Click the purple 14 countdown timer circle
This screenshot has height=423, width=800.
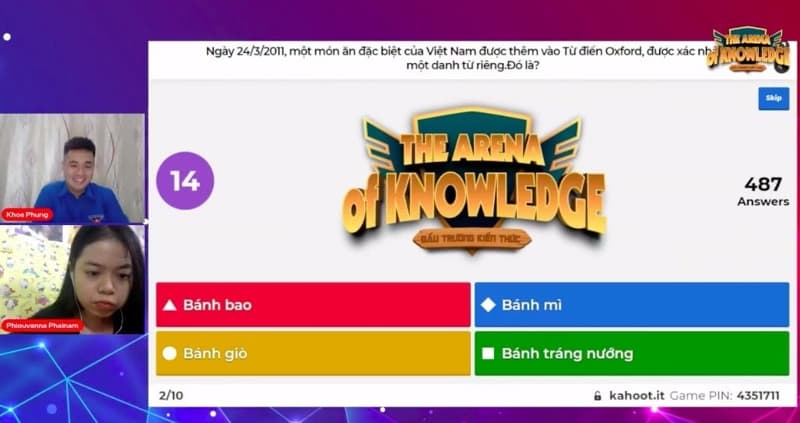coord(185,181)
